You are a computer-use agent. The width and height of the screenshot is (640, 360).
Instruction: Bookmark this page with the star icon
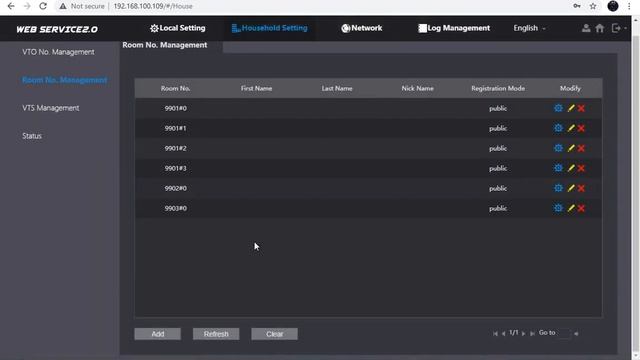coord(593,6)
